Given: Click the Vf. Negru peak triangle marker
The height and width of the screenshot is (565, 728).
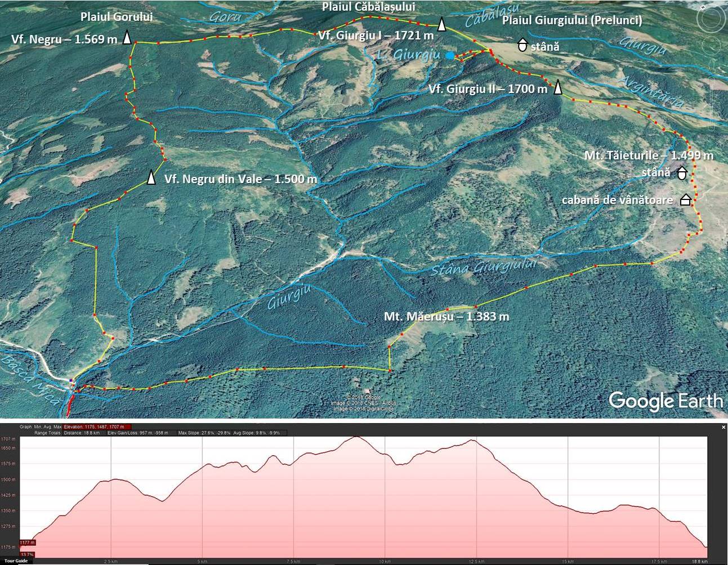Looking at the screenshot, I should tap(127, 38).
